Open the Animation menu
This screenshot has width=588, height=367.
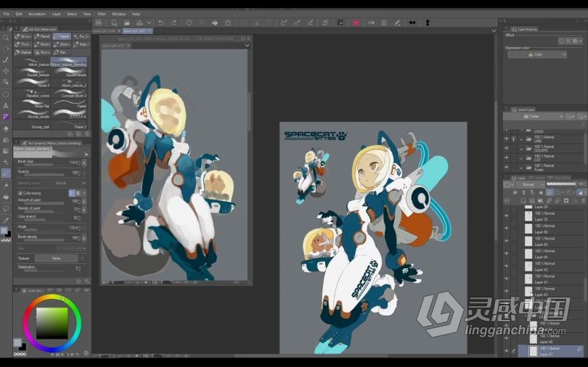pos(37,14)
